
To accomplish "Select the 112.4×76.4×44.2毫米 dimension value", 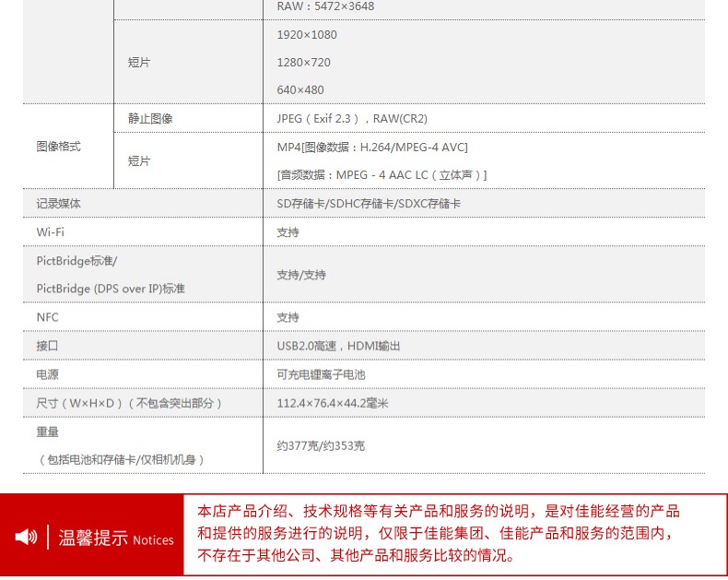I will tap(333, 404).
